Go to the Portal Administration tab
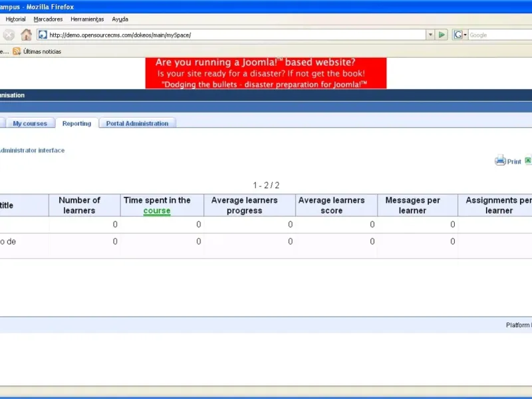532x399 pixels. (x=138, y=123)
